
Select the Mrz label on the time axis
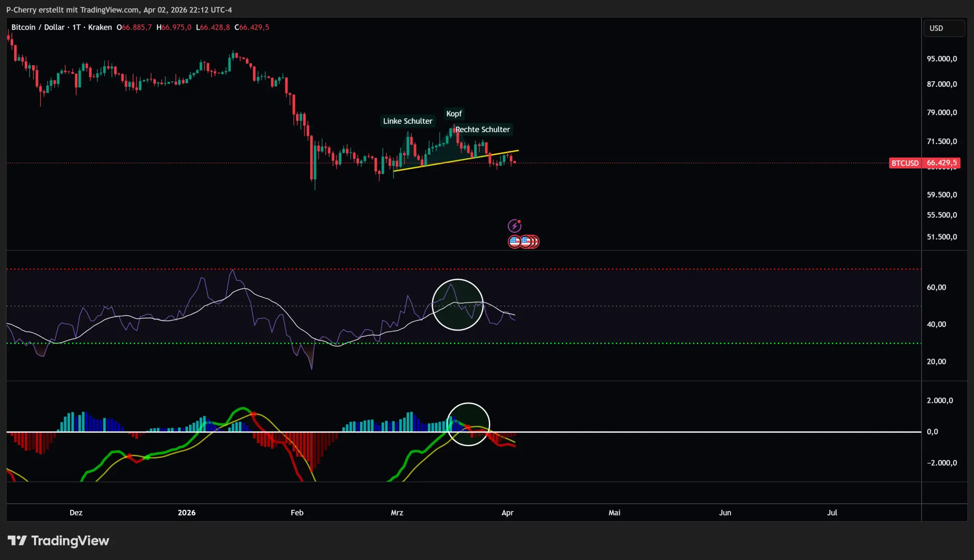[x=397, y=512]
